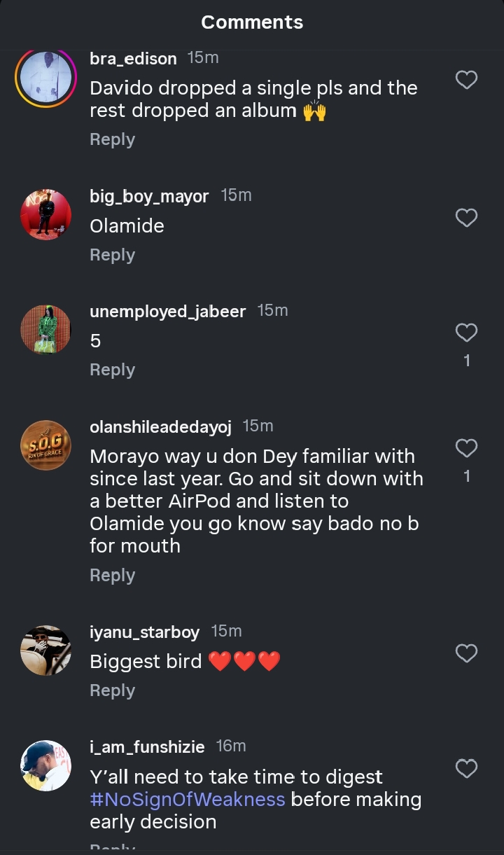Heart the olanshileadedayoj comment about Morayo
The height and width of the screenshot is (855, 504).
pyautogui.click(x=466, y=448)
